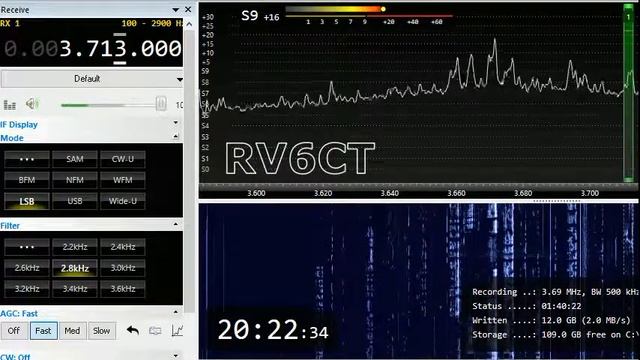The image size is (640, 360).
Task: Close the Receive panel
Action: coord(188,9)
